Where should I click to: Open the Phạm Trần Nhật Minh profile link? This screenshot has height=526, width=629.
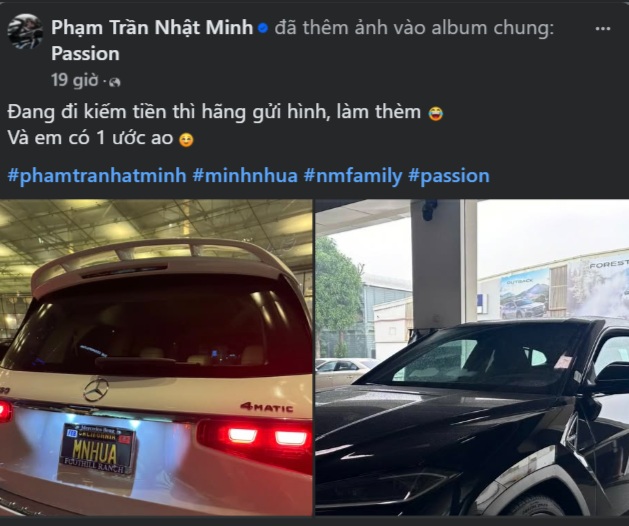pos(152,28)
